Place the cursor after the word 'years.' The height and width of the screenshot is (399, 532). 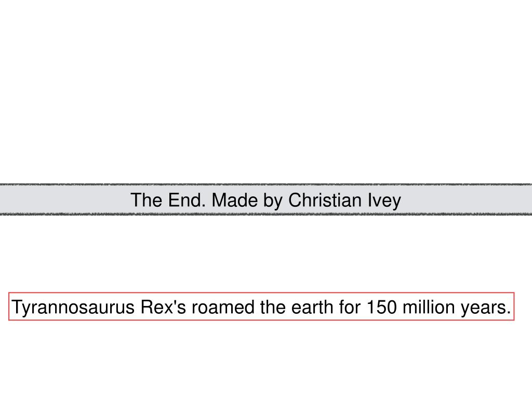(511, 307)
